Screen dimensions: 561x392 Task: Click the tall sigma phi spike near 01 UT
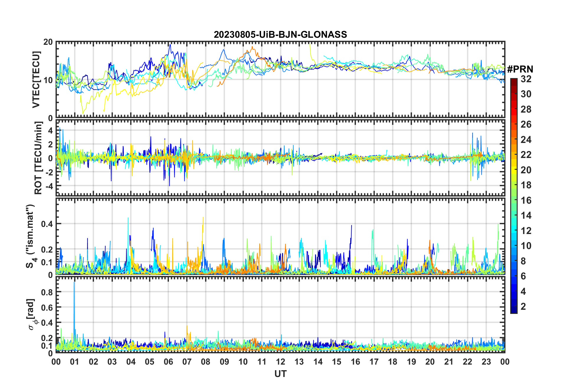click(74, 295)
